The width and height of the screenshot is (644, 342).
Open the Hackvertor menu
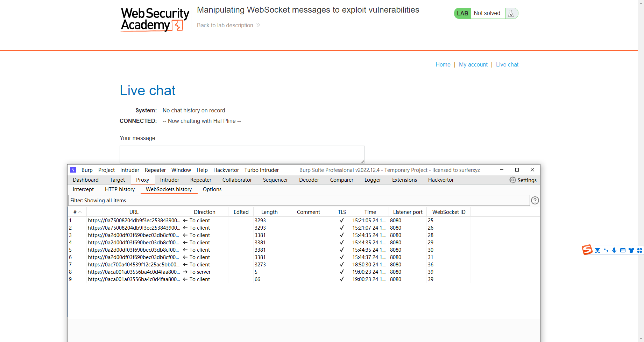226,170
